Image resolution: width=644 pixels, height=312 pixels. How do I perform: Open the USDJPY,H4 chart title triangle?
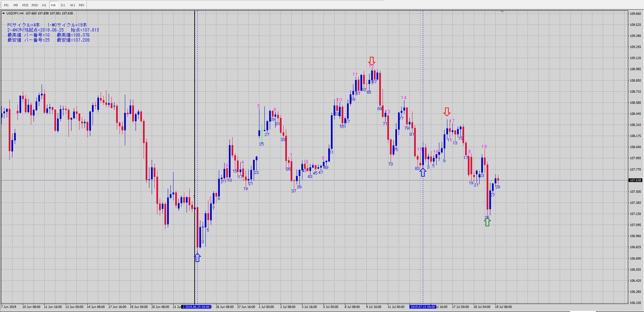[x=4, y=13]
